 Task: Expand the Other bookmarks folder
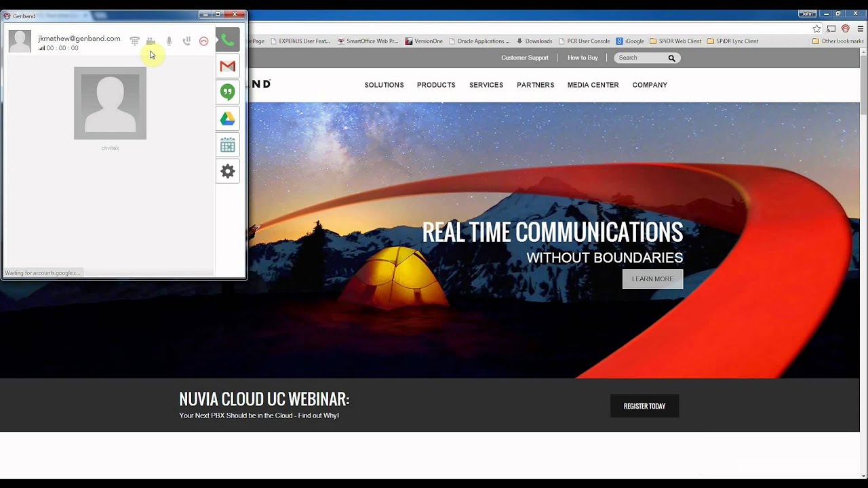(x=838, y=41)
